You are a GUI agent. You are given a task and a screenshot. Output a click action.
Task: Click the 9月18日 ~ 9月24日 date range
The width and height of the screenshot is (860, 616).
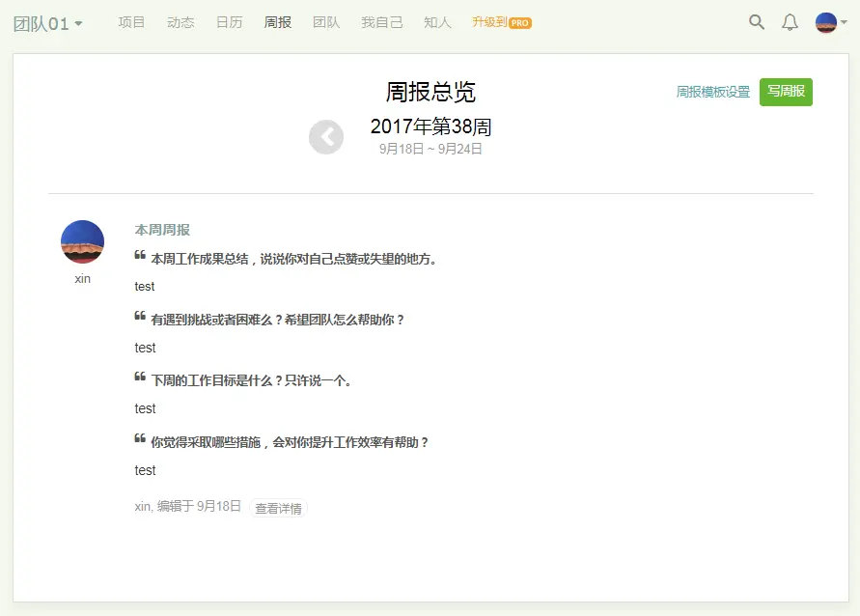point(430,149)
